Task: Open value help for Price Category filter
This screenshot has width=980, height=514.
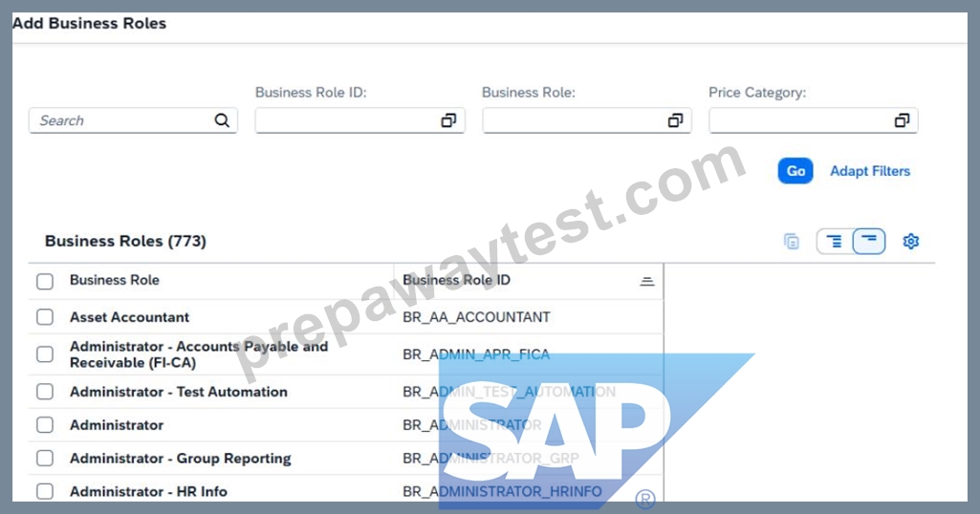Action: tap(902, 120)
